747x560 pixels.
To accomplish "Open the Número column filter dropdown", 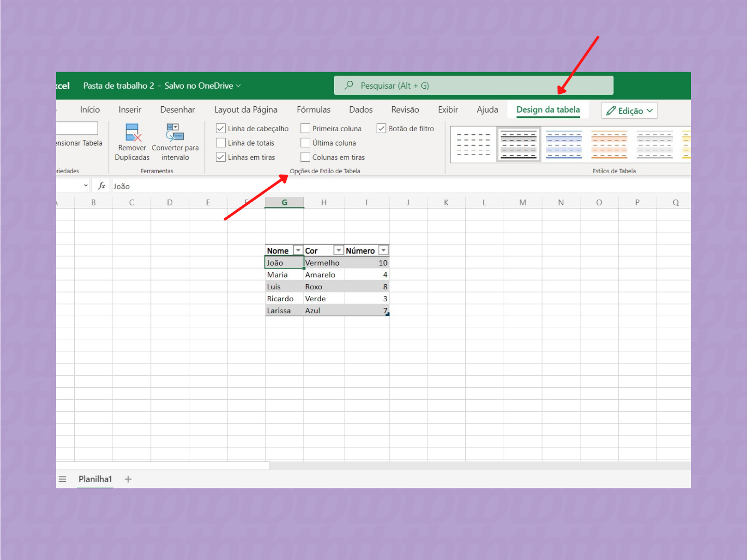I will (x=383, y=250).
